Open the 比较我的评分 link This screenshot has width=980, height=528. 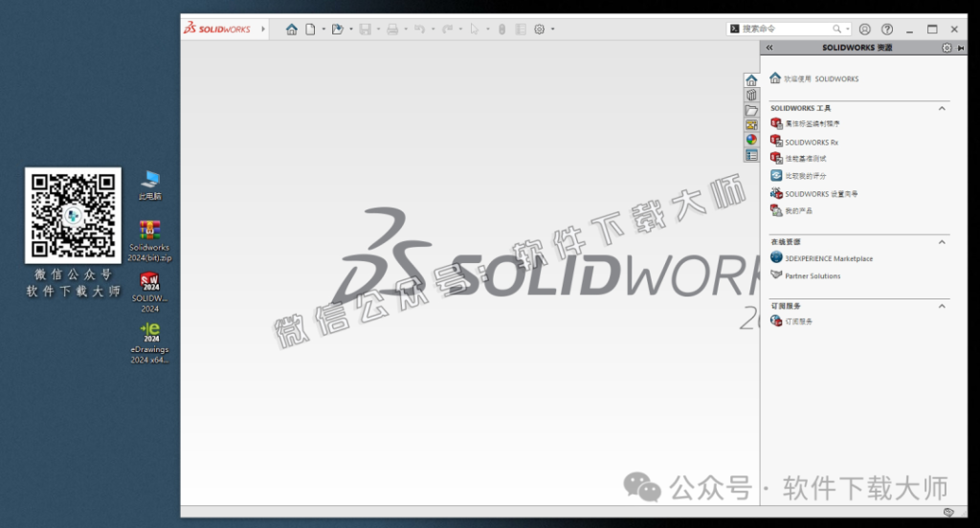[798, 176]
